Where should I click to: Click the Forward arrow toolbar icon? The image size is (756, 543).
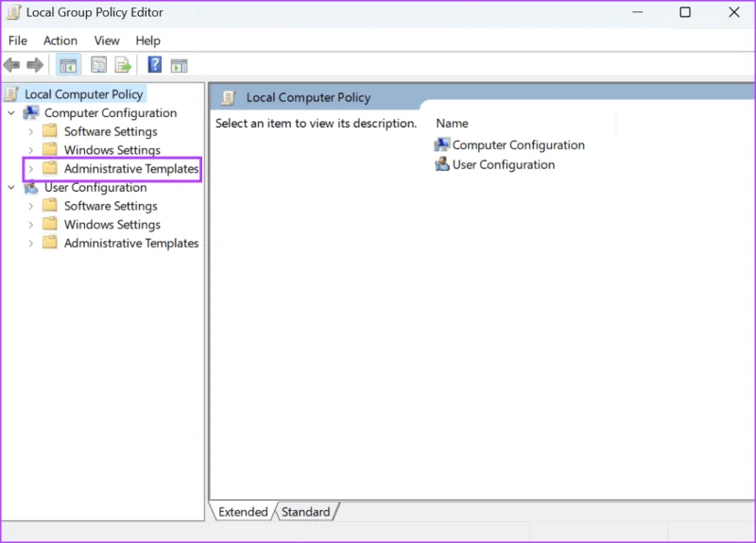pos(35,64)
